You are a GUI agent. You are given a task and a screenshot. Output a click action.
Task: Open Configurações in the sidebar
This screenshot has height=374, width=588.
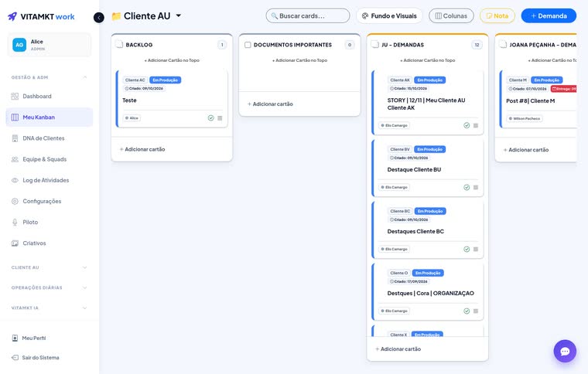coord(49,201)
